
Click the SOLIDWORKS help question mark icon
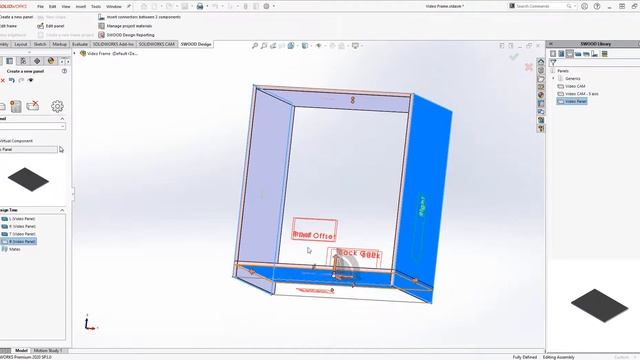[597, 6]
